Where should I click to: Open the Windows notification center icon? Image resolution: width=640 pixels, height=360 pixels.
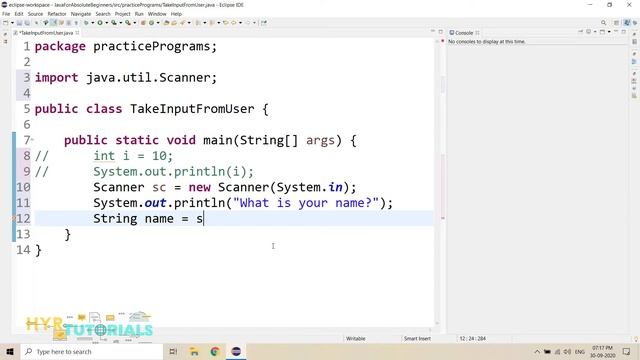tap(627, 351)
